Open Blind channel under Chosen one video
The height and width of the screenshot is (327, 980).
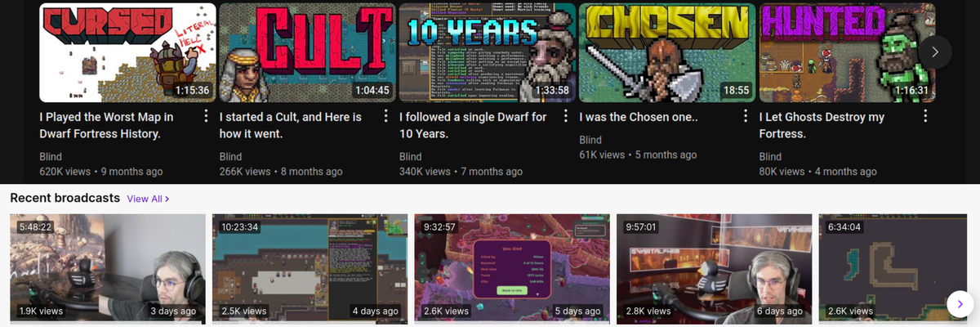[590, 139]
